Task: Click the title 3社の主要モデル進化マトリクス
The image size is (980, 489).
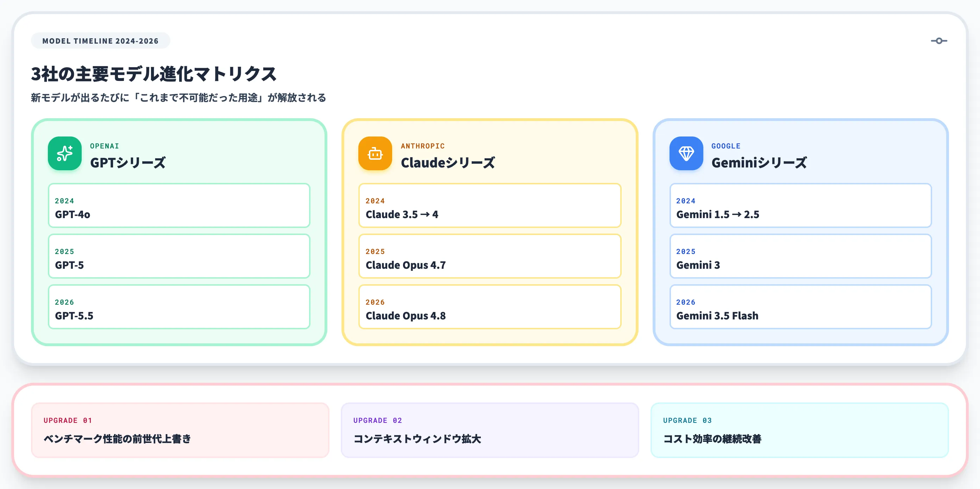Action: pos(154,74)
